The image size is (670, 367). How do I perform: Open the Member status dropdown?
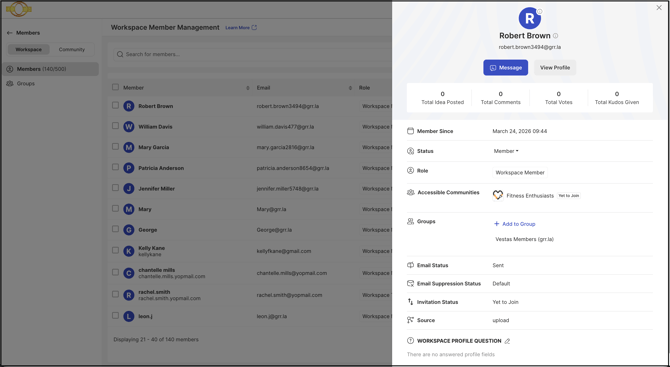tap(506, 151)
